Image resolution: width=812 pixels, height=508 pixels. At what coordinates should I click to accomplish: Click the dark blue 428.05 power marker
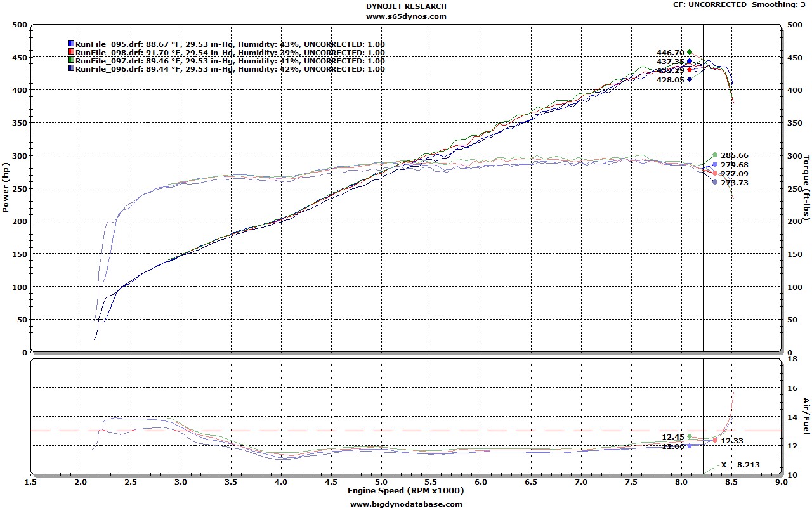(690, 79)
